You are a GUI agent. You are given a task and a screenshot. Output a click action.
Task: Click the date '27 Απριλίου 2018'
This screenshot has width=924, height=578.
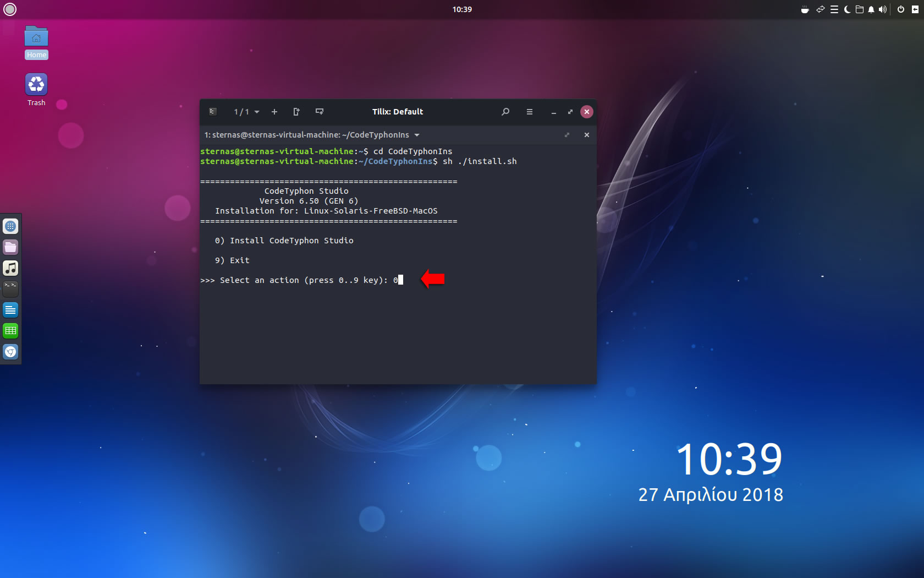tap(711, 495)
